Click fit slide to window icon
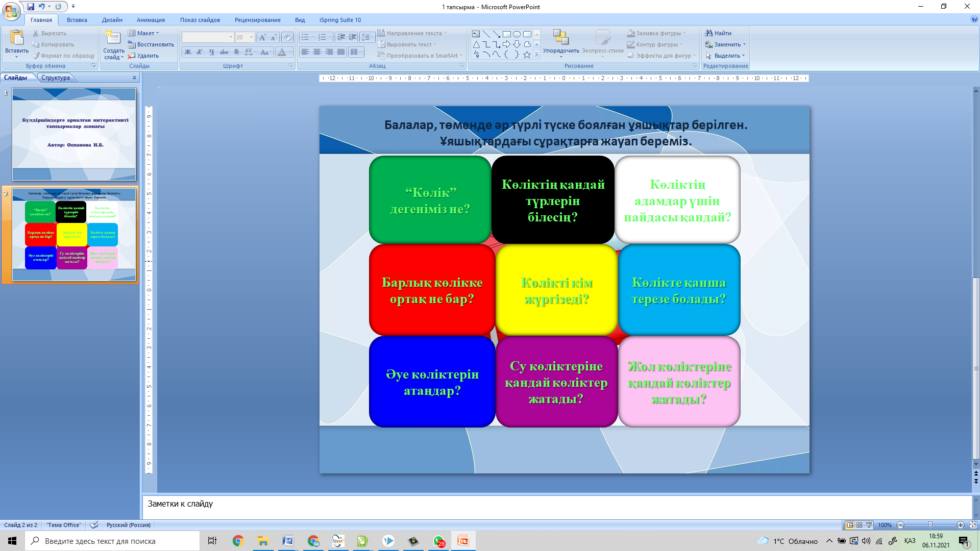 tap(973, 525)
